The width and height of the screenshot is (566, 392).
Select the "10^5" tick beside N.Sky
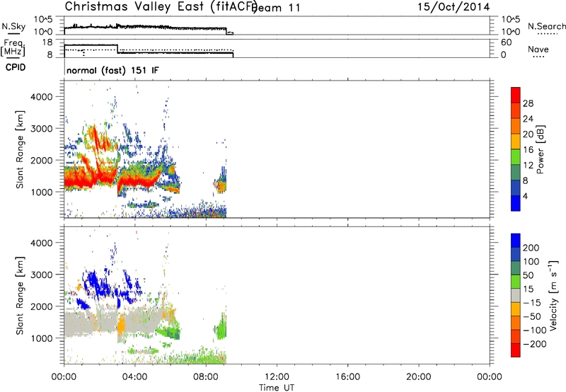[x=43, y=19]
